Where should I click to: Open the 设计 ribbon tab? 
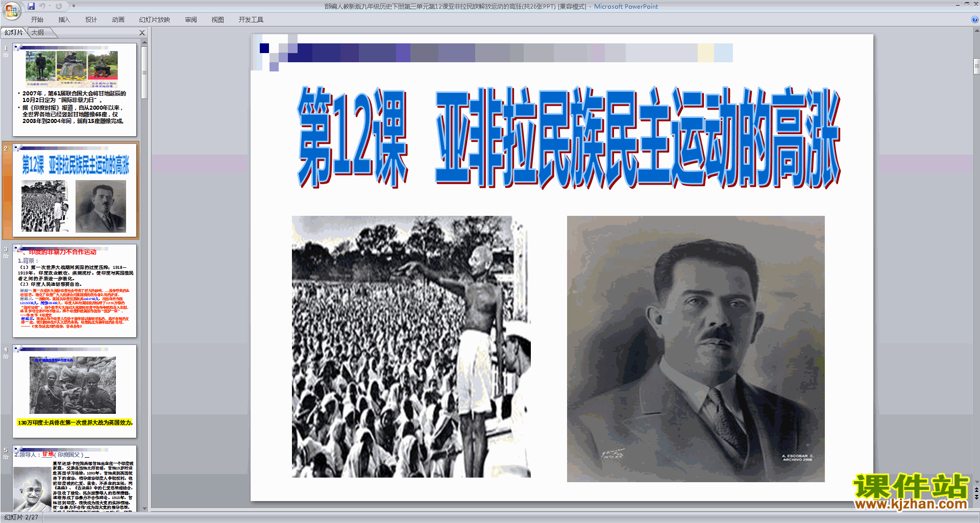coord(91,20)
